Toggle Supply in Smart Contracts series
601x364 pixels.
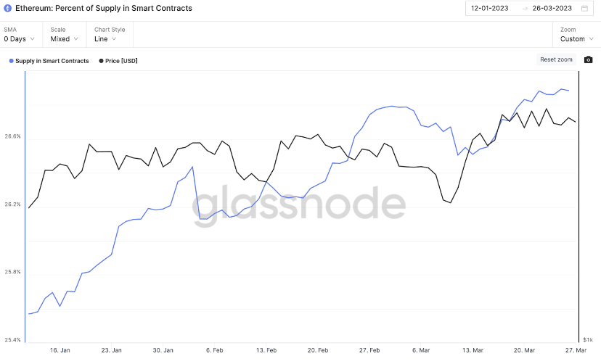[52, 61]
